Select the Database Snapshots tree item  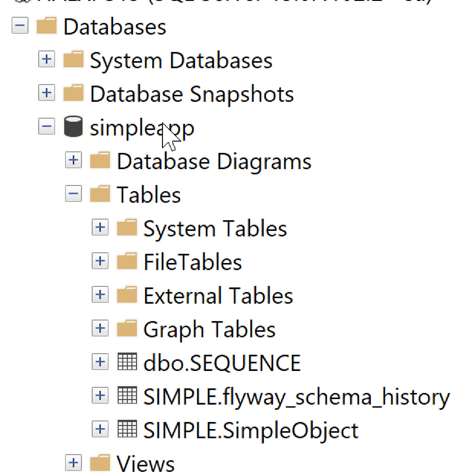click(192, 94)
